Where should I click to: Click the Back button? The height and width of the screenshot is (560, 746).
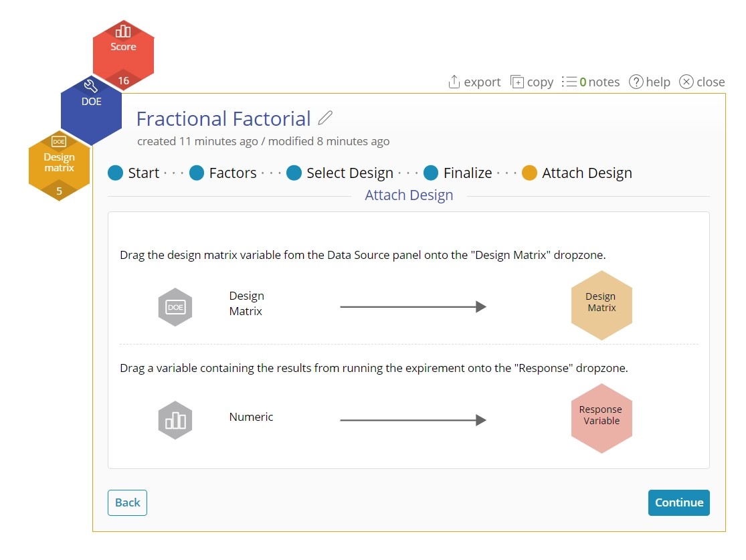[128, 502]
